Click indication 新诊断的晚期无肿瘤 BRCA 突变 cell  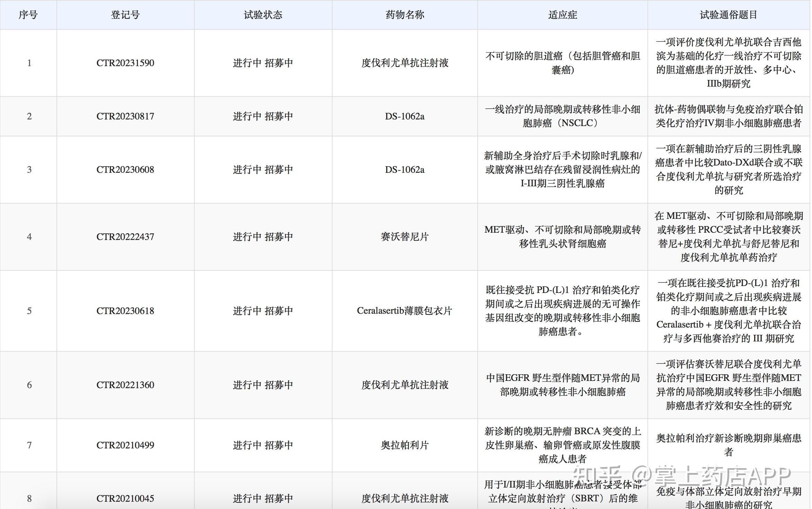point(563,445)
